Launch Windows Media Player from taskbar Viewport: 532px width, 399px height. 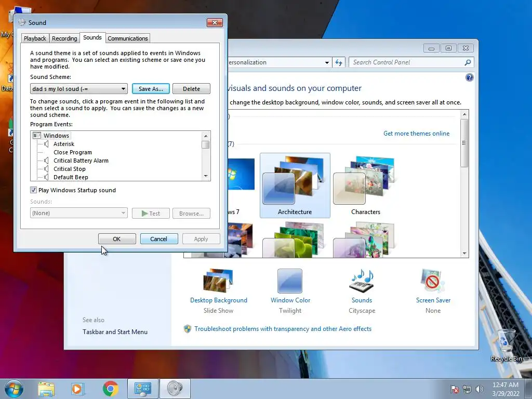click(x=77, y=389)
